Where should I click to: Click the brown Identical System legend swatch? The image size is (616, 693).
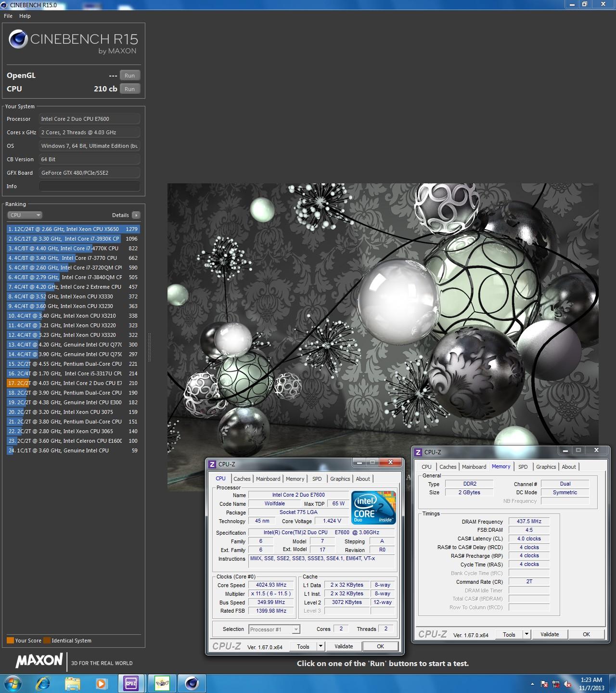pos(47,641)
